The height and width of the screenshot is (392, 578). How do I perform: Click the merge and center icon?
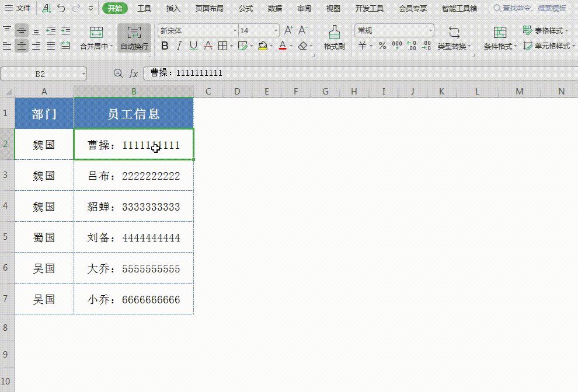click(96, 32)
